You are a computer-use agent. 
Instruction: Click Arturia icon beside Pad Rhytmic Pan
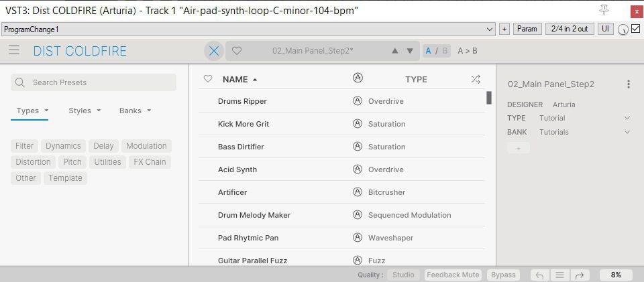click(358, 237)
